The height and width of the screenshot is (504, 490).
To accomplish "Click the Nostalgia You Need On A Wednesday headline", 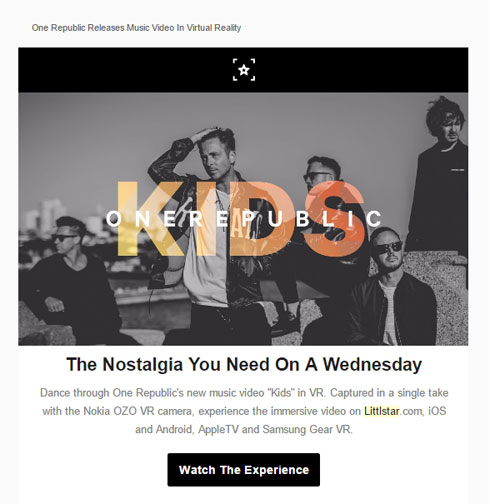I will click(x=244, y=364).
